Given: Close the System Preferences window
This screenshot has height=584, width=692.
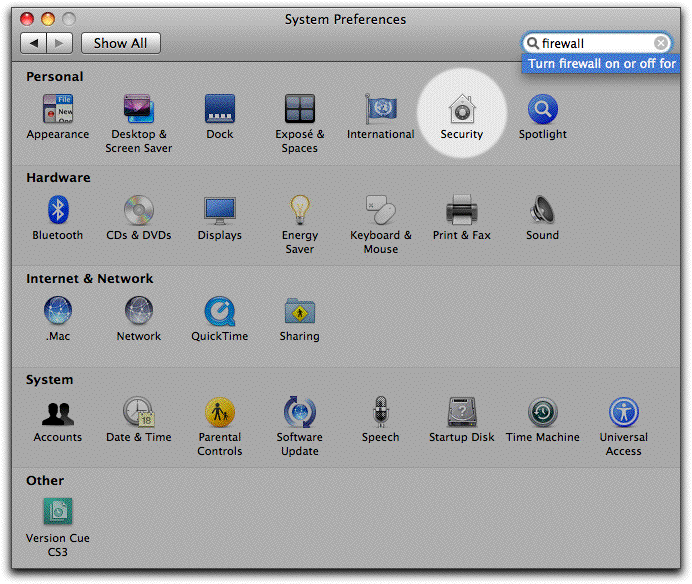Looking at the screenshot, I should (27, 19).
